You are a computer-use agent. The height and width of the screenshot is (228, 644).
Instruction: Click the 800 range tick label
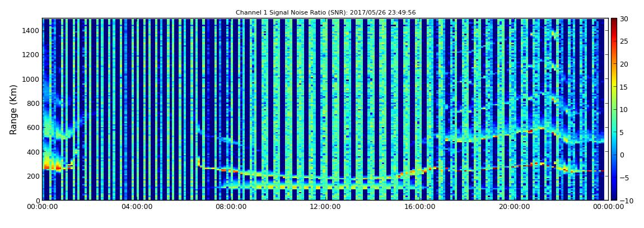tap(34, 103)
